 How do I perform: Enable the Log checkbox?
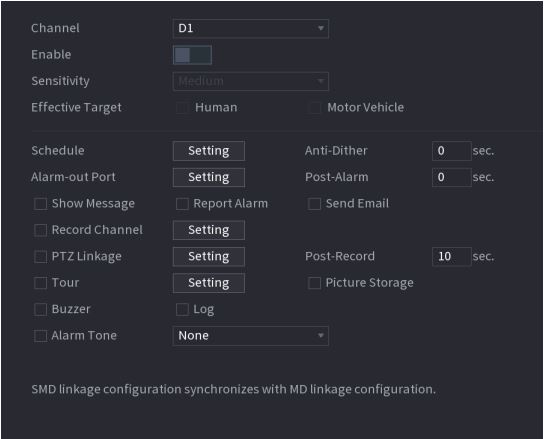(182, 310)
